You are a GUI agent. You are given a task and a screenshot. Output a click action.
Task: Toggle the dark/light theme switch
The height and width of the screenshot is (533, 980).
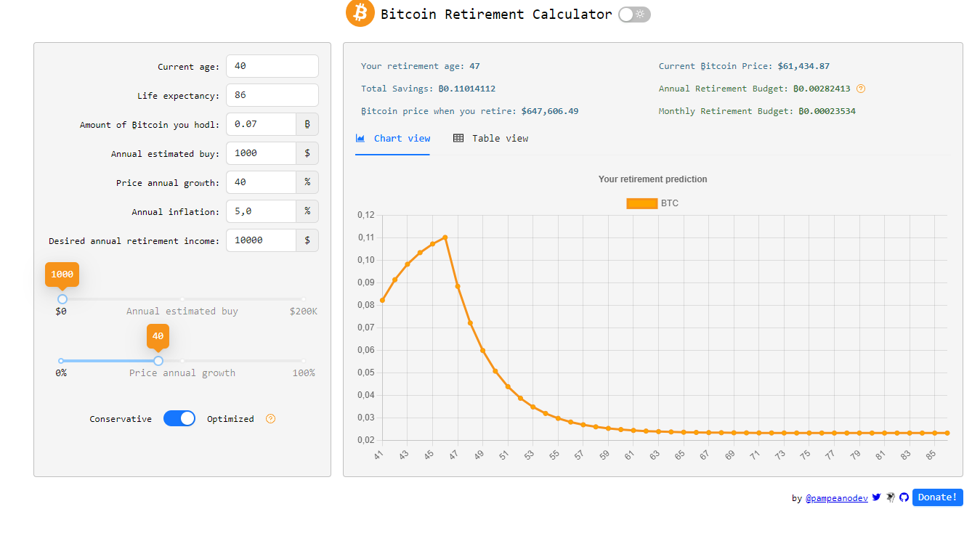pyautogui.click(x=634, y=15)
